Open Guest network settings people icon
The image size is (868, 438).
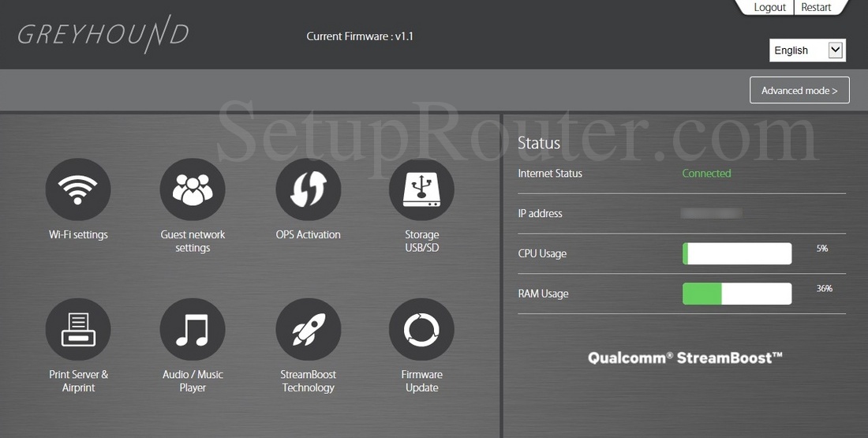(193, 189)
